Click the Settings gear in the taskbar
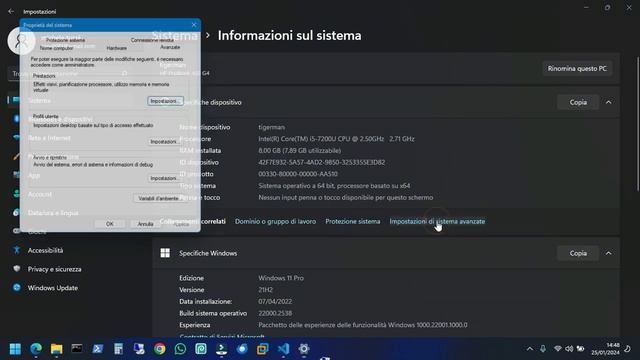Image resolution: width=640 pixels, height=360 pixels. 304,349
